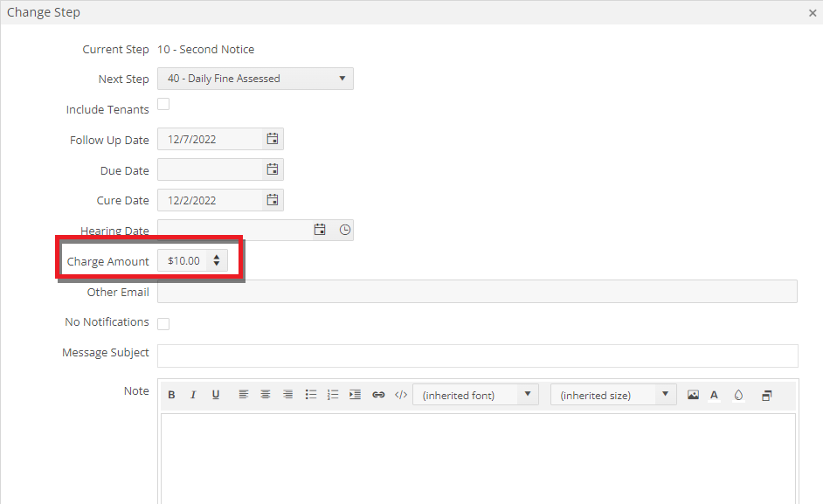Click the rightmost note toolbar icon
The width and height of the screenshot is (823, 504).
click(x=767, y=396)
